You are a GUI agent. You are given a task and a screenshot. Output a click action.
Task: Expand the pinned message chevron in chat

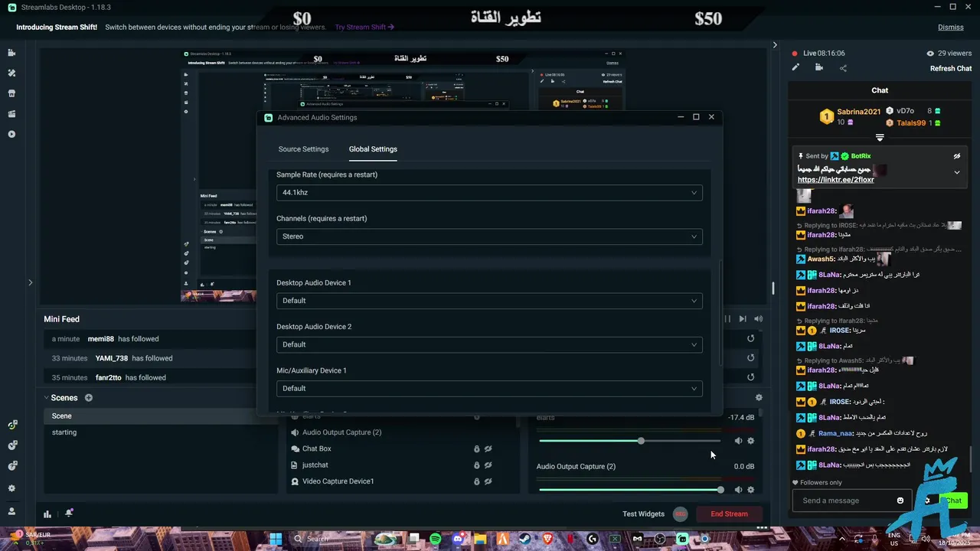click(x=956, y=172)
